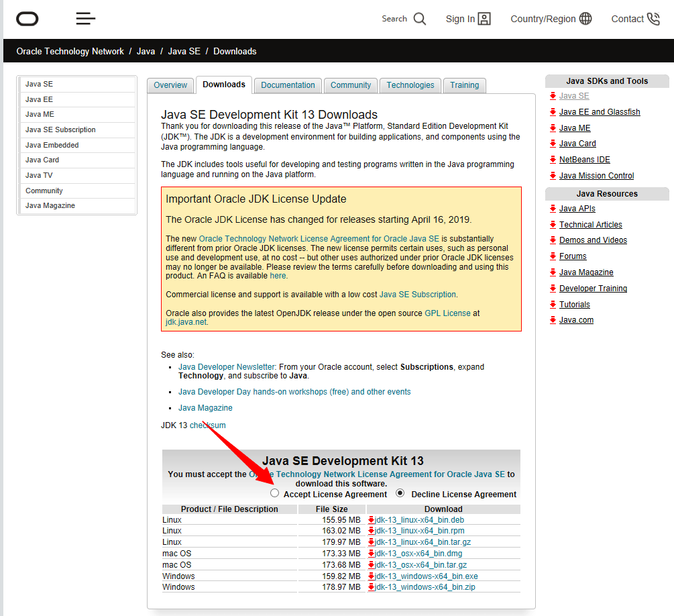Click download arrow icon beside jdk-13_osx-x64_bin.dmg
The height and width of the screenshot is (616, 674).
point(371,553)
